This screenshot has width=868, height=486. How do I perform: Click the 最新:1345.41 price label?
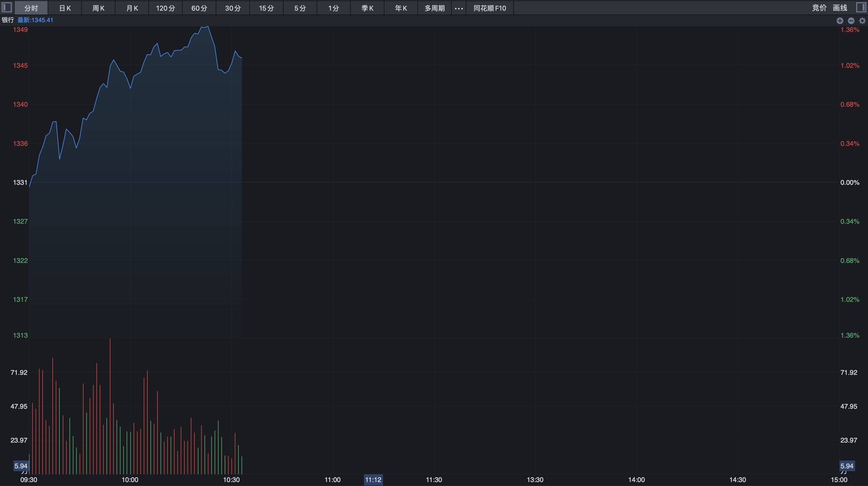click(x=35, y=20)
